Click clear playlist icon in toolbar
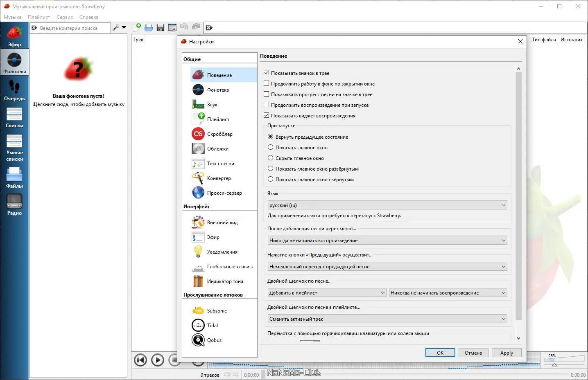This screenshot has width=588, height=380. [x=172, y=27]
